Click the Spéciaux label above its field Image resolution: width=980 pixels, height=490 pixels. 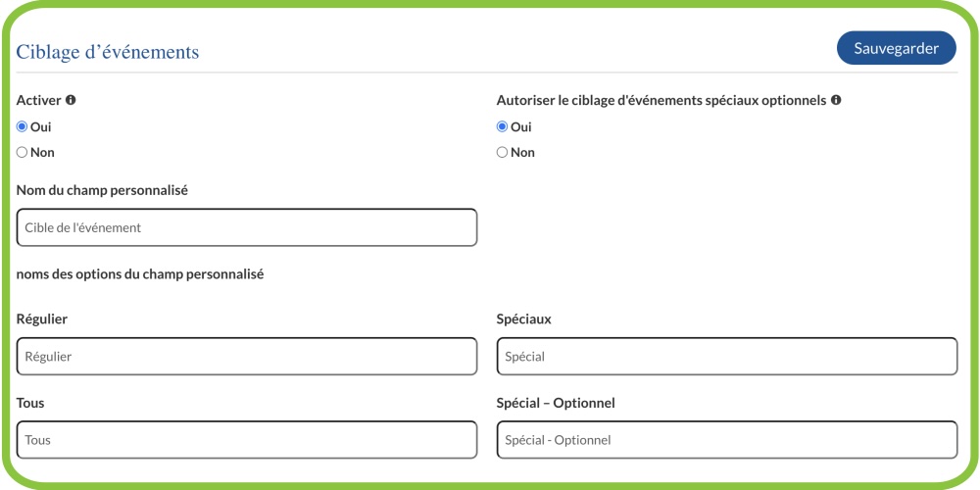pos(523,319)
